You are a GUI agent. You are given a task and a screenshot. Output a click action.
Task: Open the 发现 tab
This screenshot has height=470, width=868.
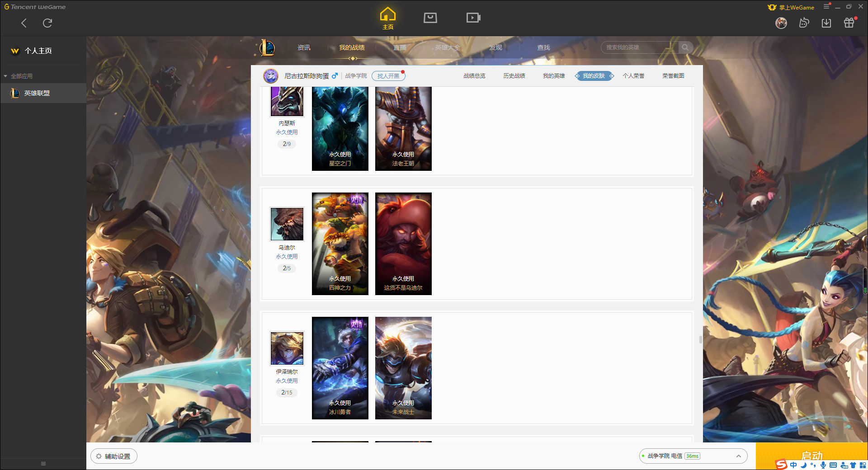coord(495,47)
